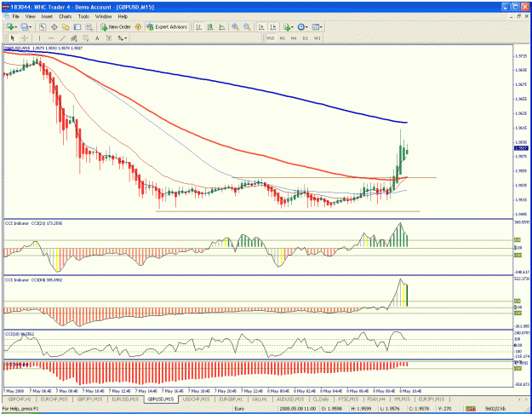Image resolution: width=532 pixels, height=414 pixels.
Task: Expand the Indicators dropdown arrow
Action: [293, 27]
